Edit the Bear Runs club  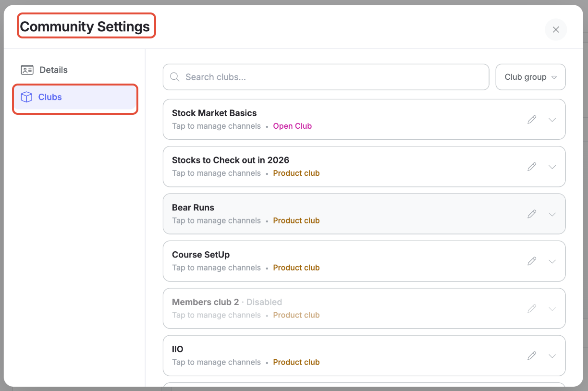click(x=532, y=214)
